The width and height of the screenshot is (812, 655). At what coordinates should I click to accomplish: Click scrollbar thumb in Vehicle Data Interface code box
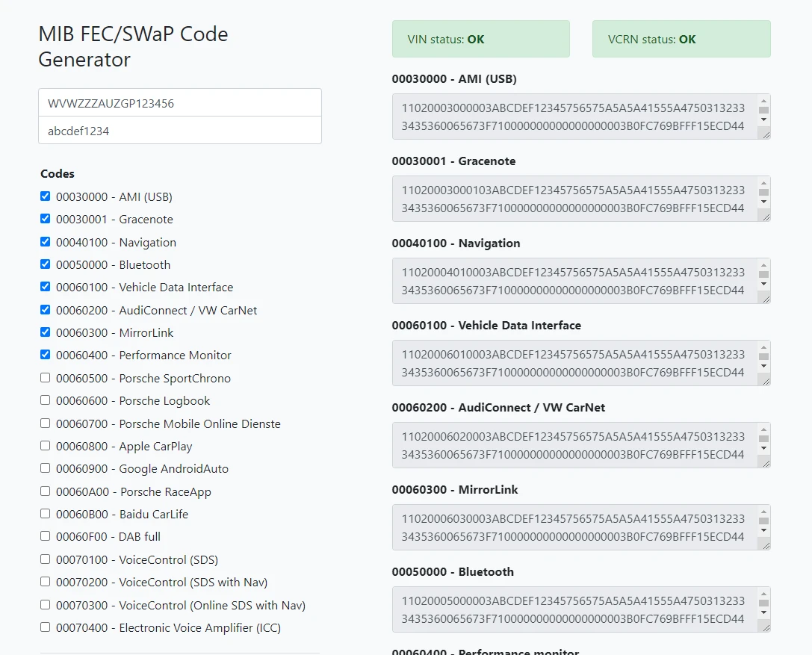[x=763, y=357]
